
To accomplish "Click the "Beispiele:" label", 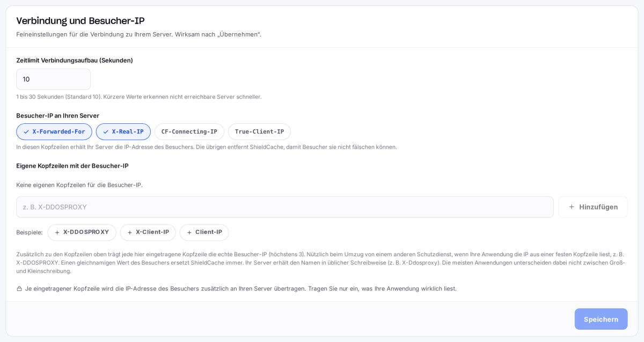I will tap(30, 232).
